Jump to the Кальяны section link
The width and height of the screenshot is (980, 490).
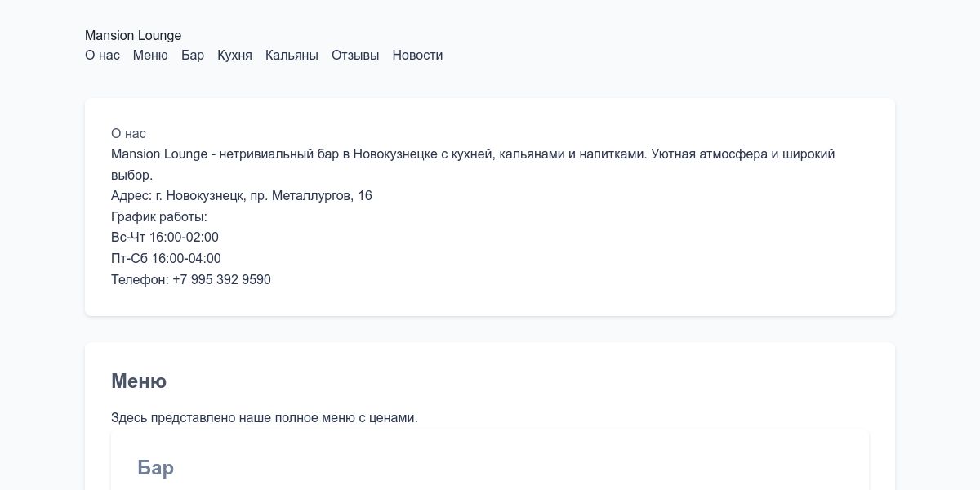pyautogui.click(x=292, y=56)
